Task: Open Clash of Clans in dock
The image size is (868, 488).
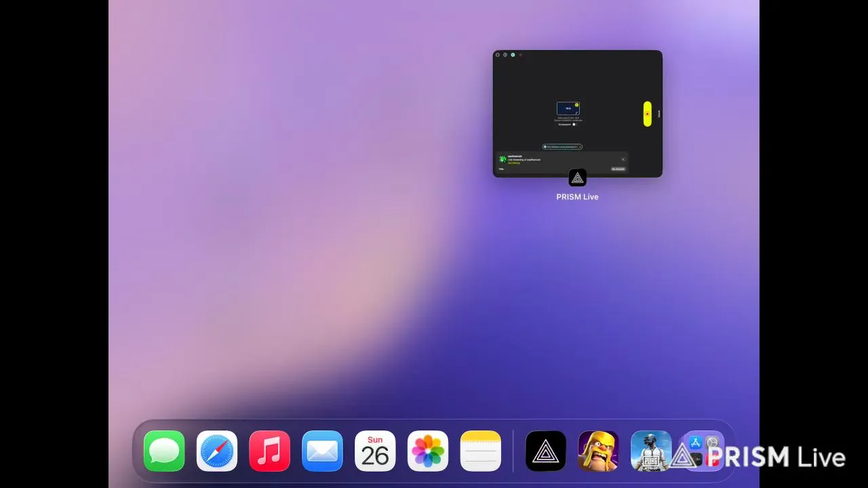Action: (x=598, y=451)
